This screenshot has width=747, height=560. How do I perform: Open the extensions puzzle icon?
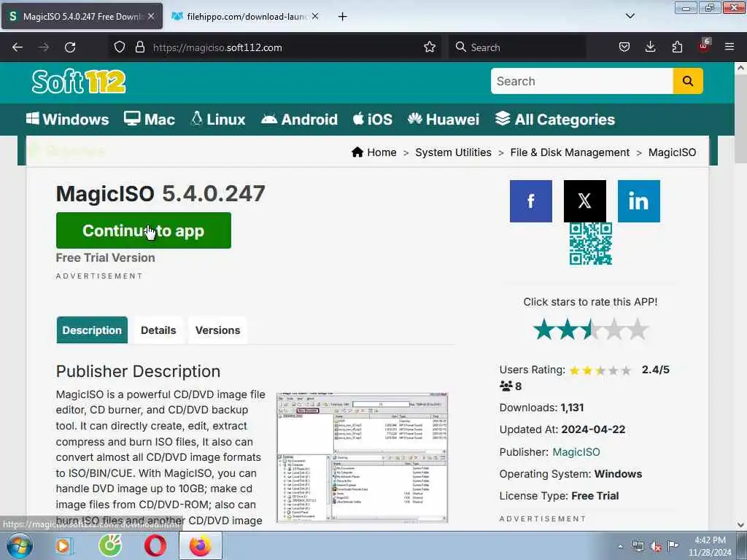(677, 47)
